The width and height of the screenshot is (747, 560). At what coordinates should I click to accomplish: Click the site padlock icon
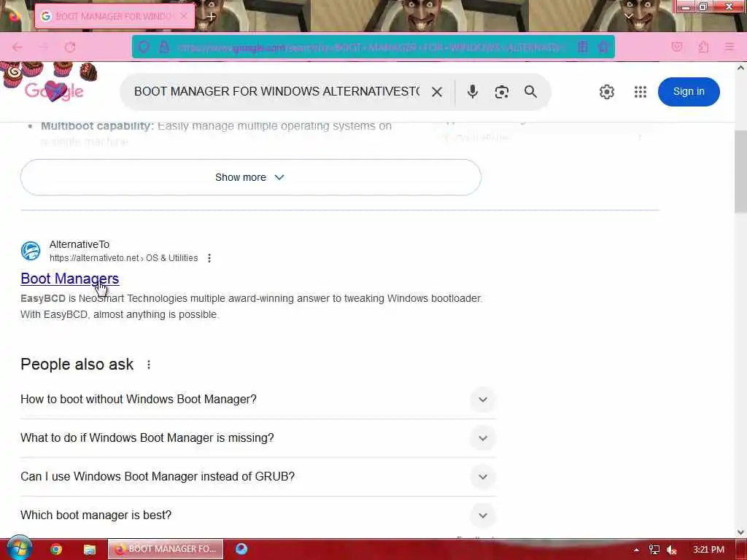pos(164,47)
